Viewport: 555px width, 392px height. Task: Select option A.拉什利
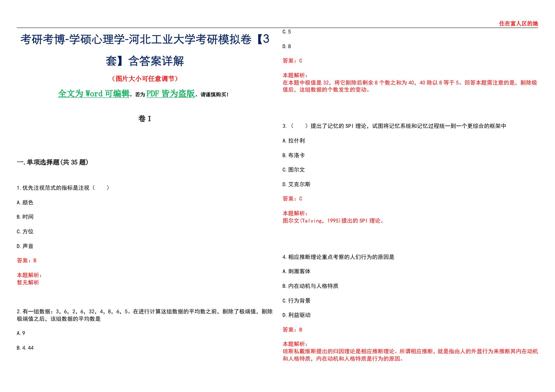click(294, 140)
